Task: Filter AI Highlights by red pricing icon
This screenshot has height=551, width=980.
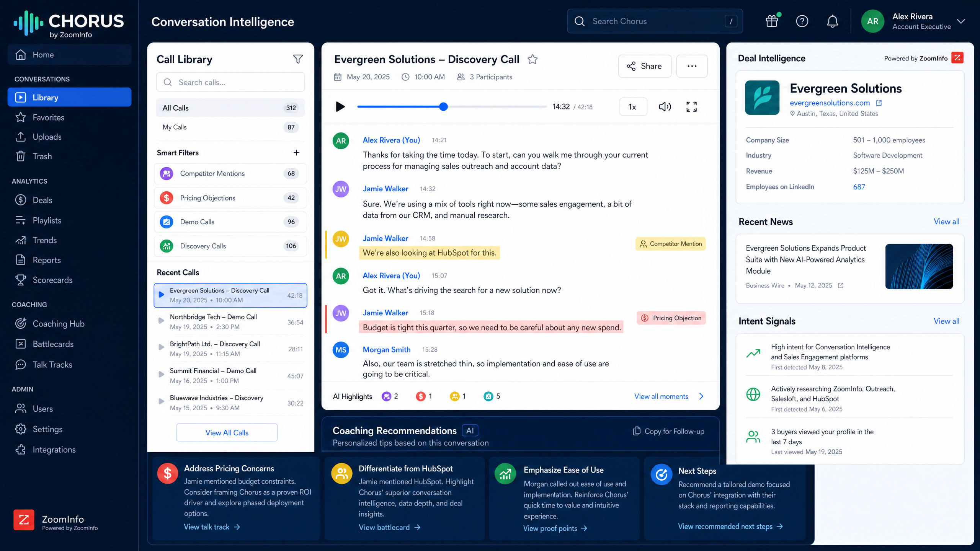Action: point(420,396)
